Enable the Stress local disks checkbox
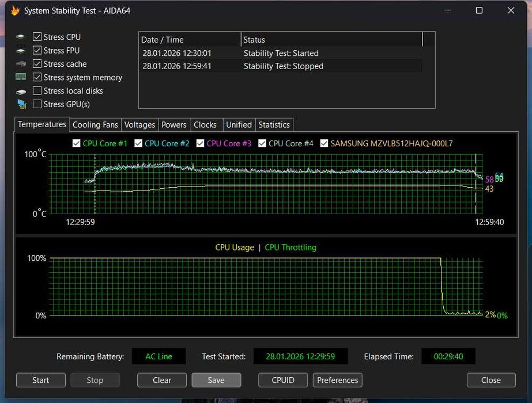 [37, 90]
